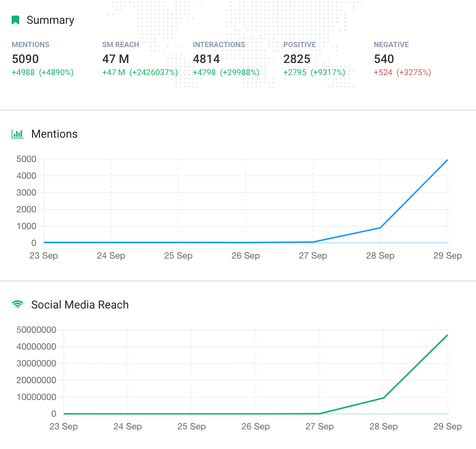476x449 pixels.
Task: Click 24 Sep label on Reach chart
Action: (127, 427)
